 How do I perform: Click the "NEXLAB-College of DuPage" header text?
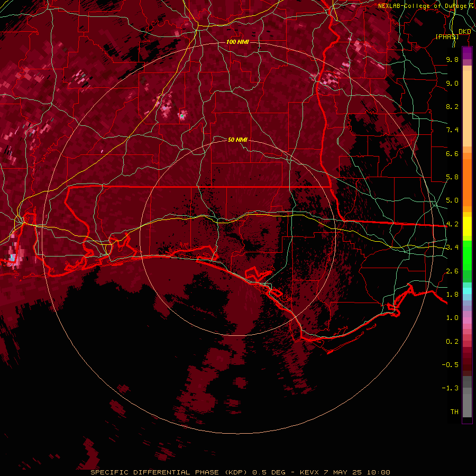click(422, 6)
